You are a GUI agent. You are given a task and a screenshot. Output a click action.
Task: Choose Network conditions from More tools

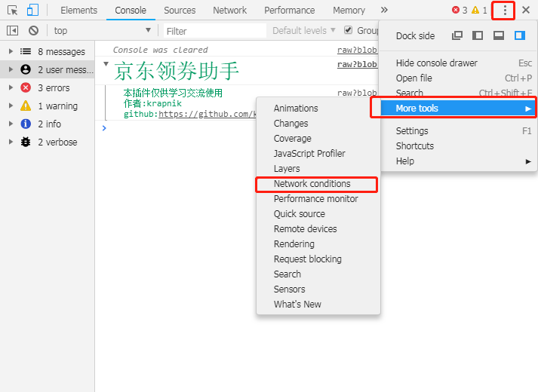click(318, 184)
